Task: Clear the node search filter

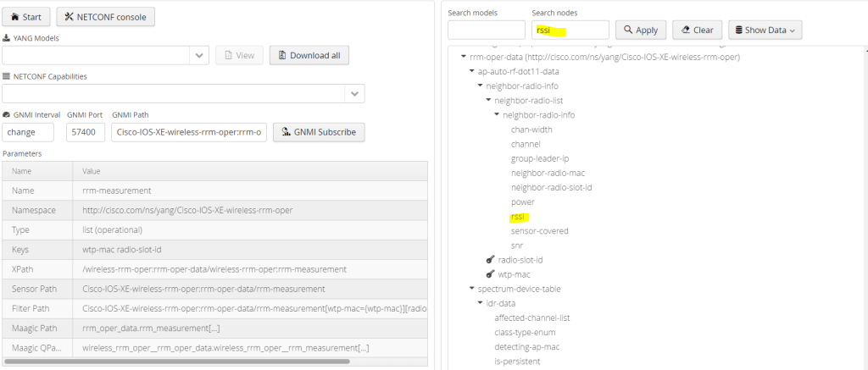Action: pyautogui.click(x=697, y=30)
